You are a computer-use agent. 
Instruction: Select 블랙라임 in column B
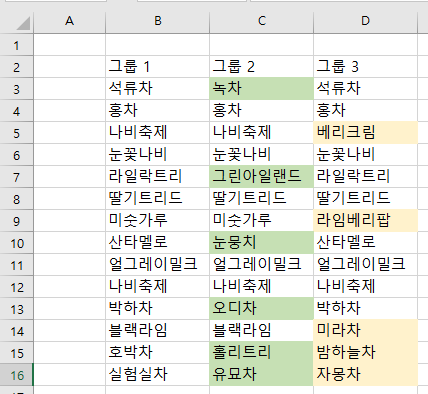158,331
